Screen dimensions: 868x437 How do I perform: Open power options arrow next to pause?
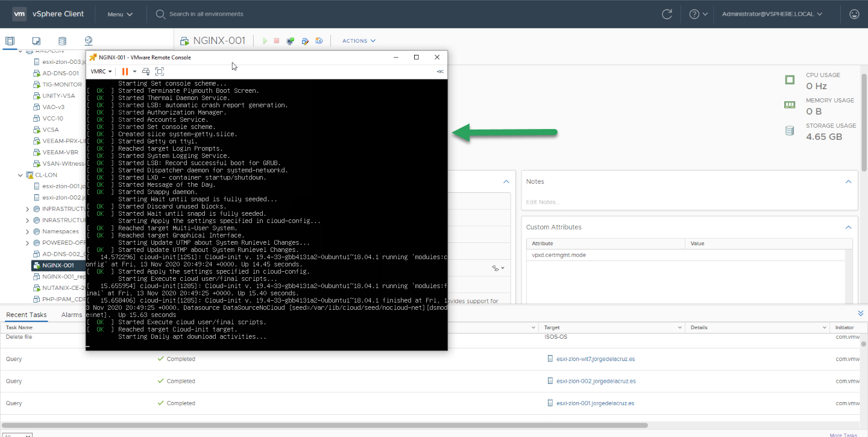click(134, 71)
